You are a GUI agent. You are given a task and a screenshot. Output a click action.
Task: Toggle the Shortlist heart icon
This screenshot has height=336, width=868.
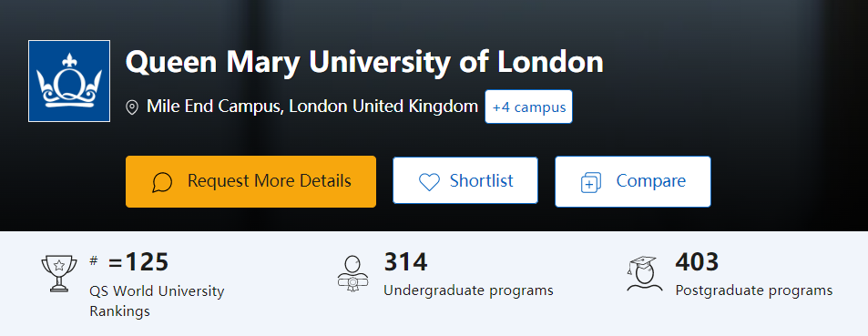coord(429,181)
